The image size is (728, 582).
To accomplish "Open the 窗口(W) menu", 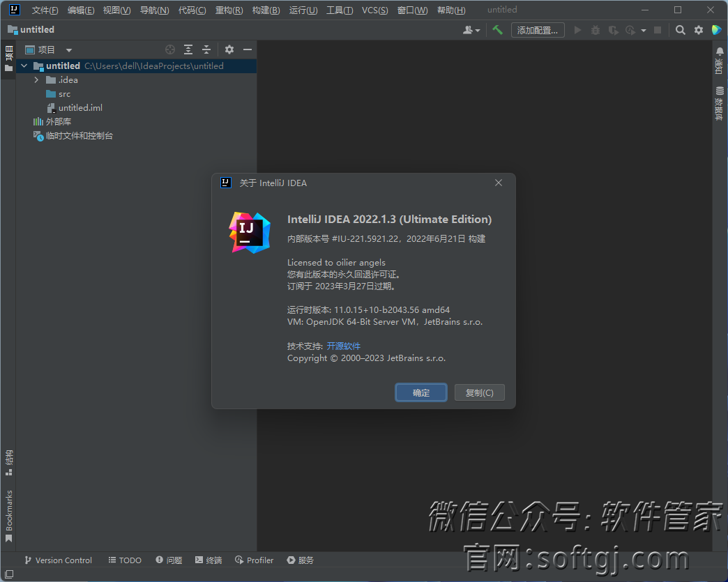I will point(412,10).
